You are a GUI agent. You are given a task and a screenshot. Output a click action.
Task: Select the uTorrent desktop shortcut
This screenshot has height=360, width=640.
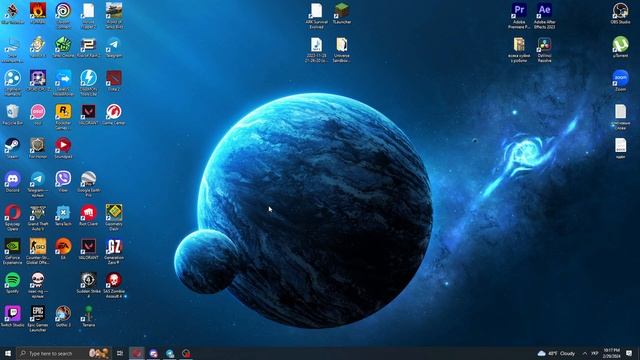[620, 47]
